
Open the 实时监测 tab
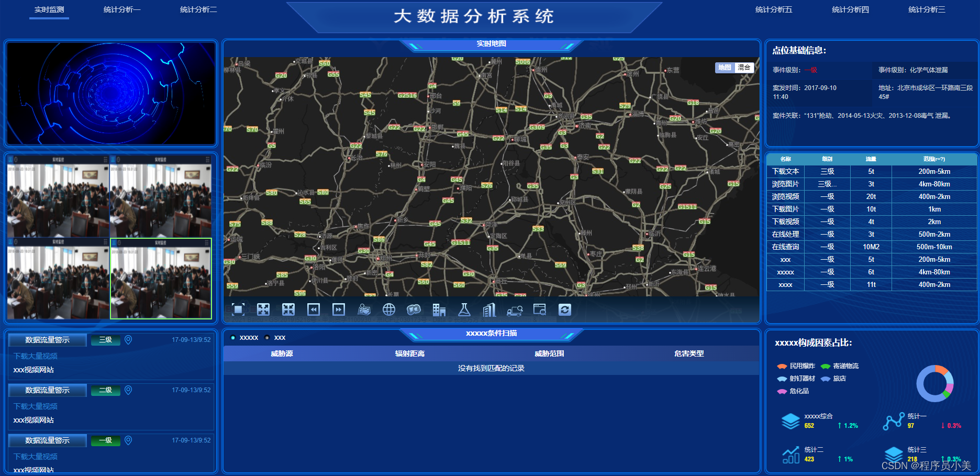coord(49,9)
